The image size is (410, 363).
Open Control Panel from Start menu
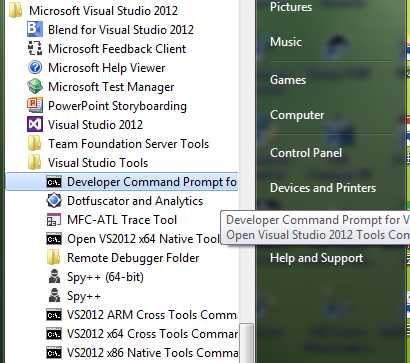click(306, 153)
